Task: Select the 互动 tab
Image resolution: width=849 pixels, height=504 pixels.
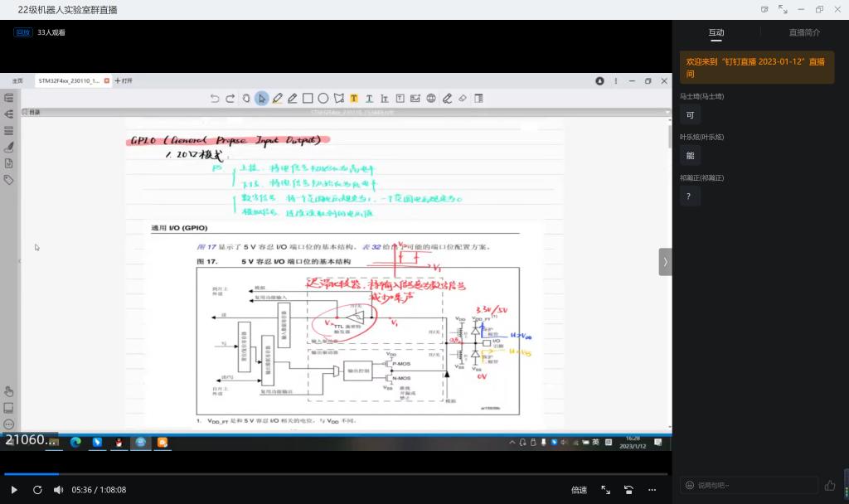Action: [x=716, y=32]
